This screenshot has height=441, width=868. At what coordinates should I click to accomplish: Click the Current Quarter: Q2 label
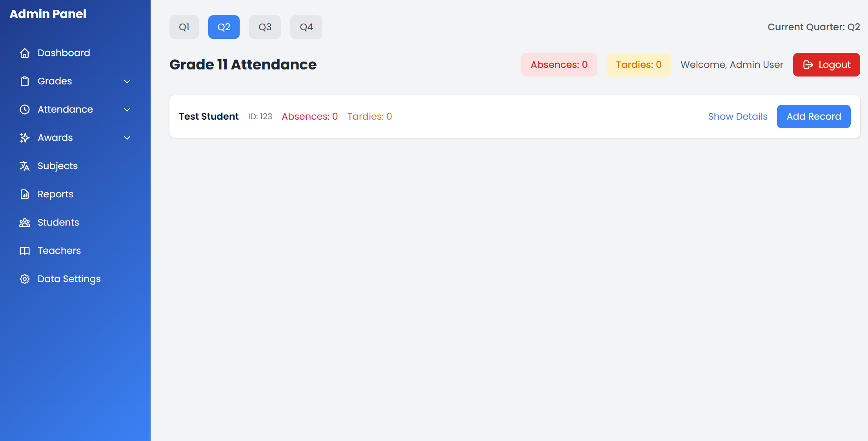click(814, 27)
